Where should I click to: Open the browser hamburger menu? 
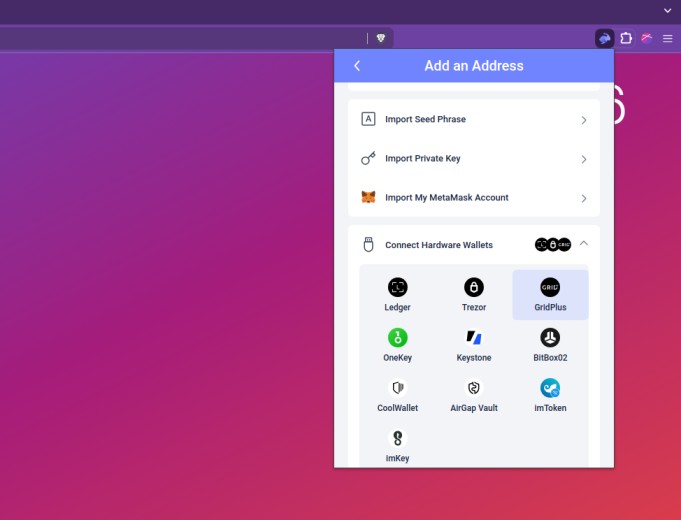point(668,38)
